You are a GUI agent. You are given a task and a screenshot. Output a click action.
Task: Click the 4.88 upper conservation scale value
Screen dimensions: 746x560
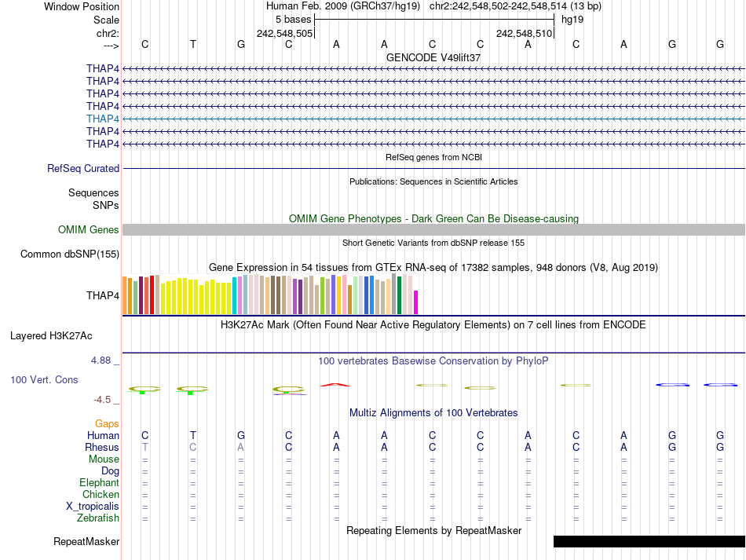pyautogui.click(x=101, y=361)
